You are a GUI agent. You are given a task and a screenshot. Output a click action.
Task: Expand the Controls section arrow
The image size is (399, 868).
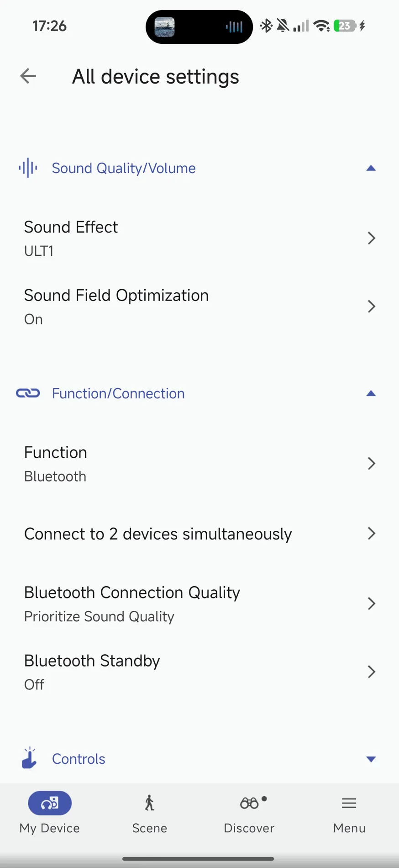pos(371,759)
